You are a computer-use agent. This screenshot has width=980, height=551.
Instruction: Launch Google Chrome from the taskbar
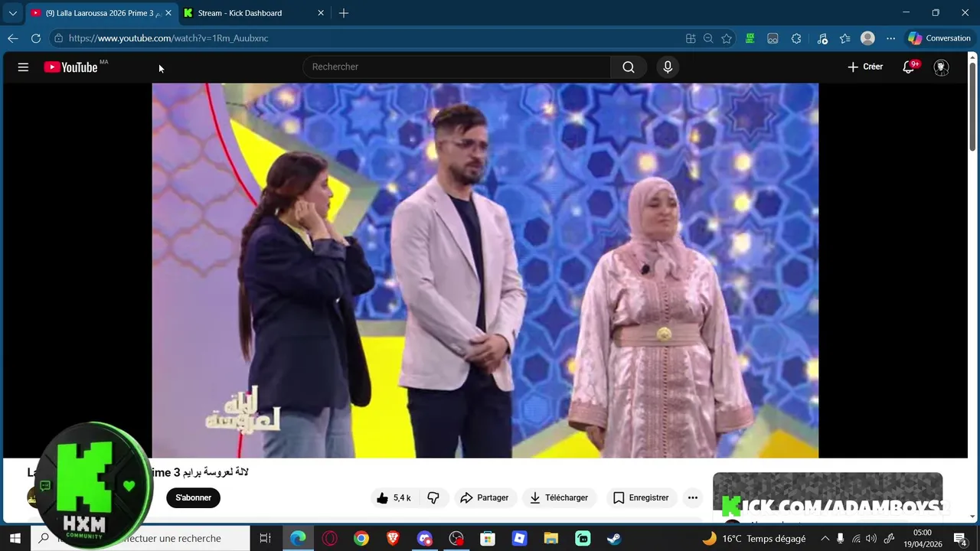(x=361, y=538)
